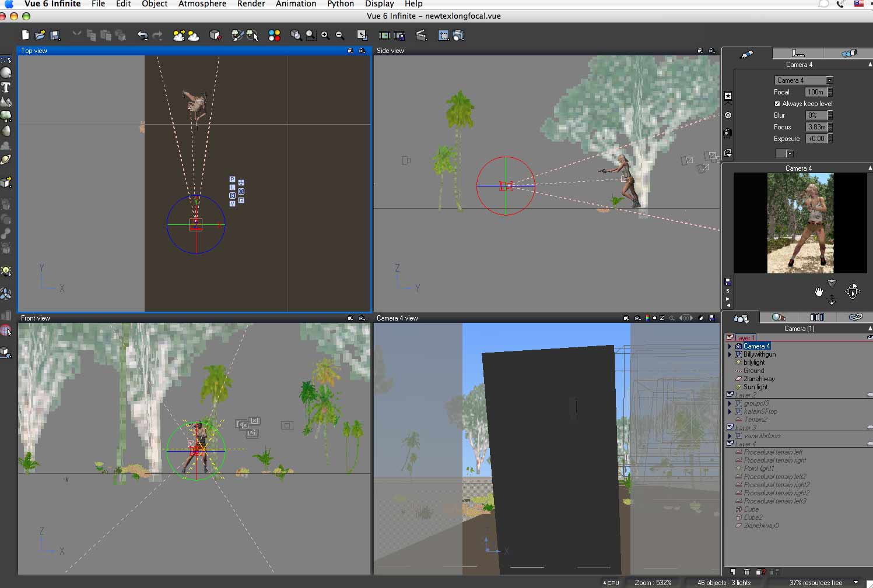The image size is (873, 588).
Task: Select Sun light in the layer list
Action: pos(755,387)
